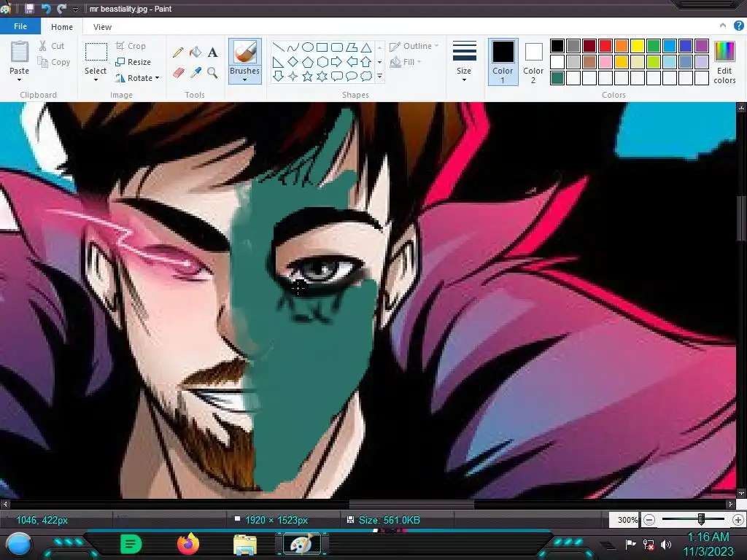The image size is (747, 560).
Task: Choose the Cloud callout shape
Action: pyautogui.click(x=366, y=76)
